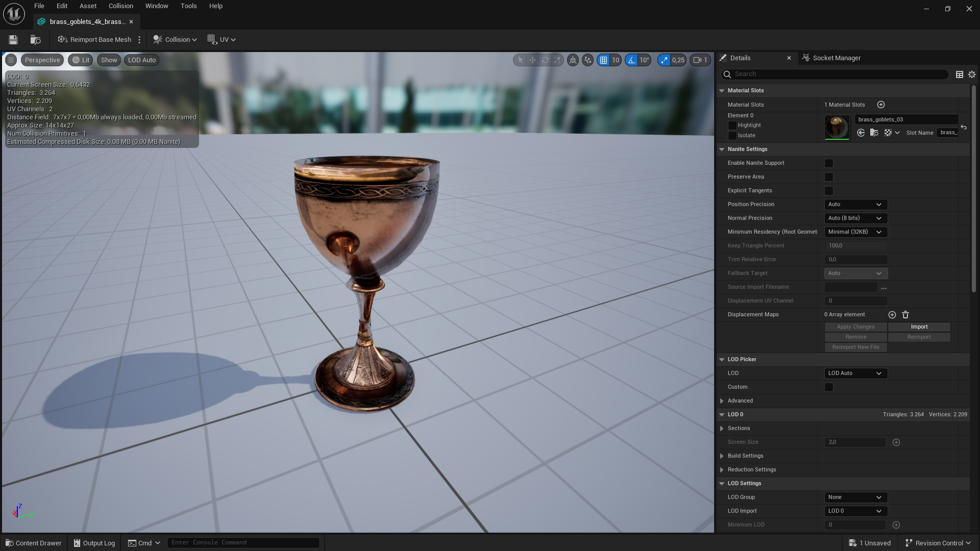
Task: Expand the Build Settings section
Action: pos(722,456)
